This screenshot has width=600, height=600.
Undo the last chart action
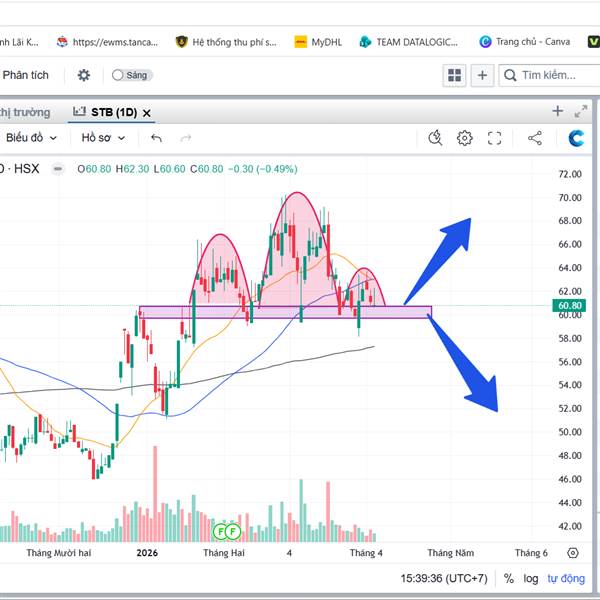pyautogui.click(x=156, y=138)
